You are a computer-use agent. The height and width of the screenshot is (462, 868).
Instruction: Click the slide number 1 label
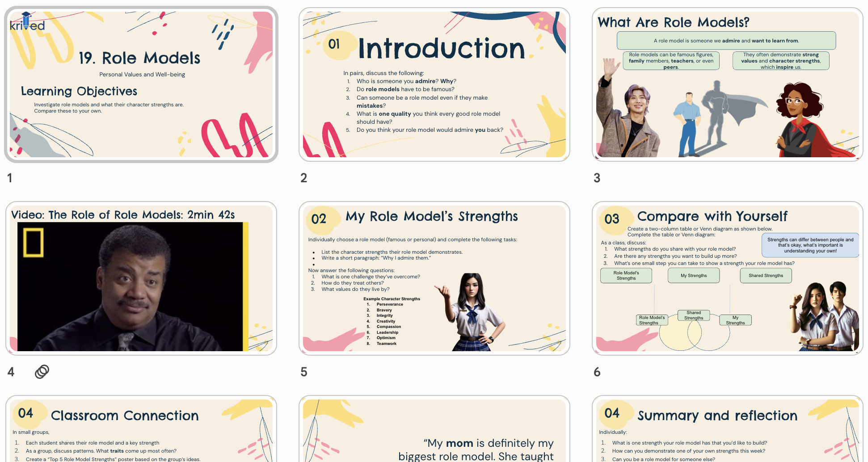point(10,178)
